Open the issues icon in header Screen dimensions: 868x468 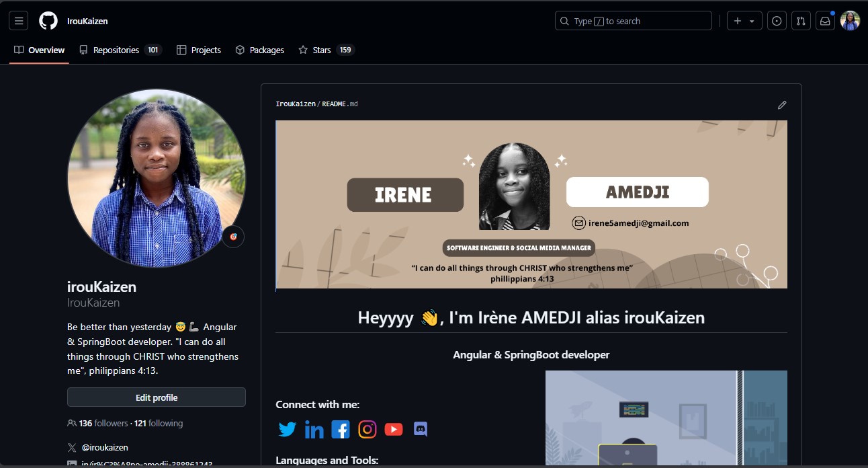[x=777, y=21]
